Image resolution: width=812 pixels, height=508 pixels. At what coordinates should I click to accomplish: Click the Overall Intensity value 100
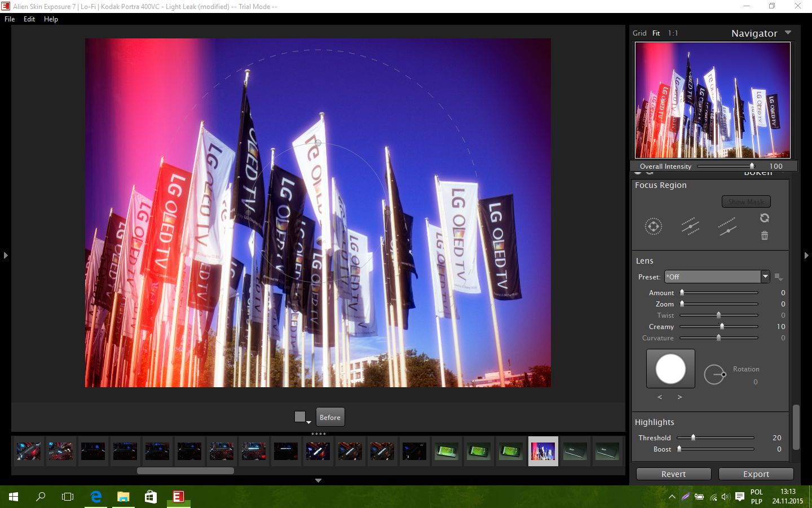tap(776, 166)
